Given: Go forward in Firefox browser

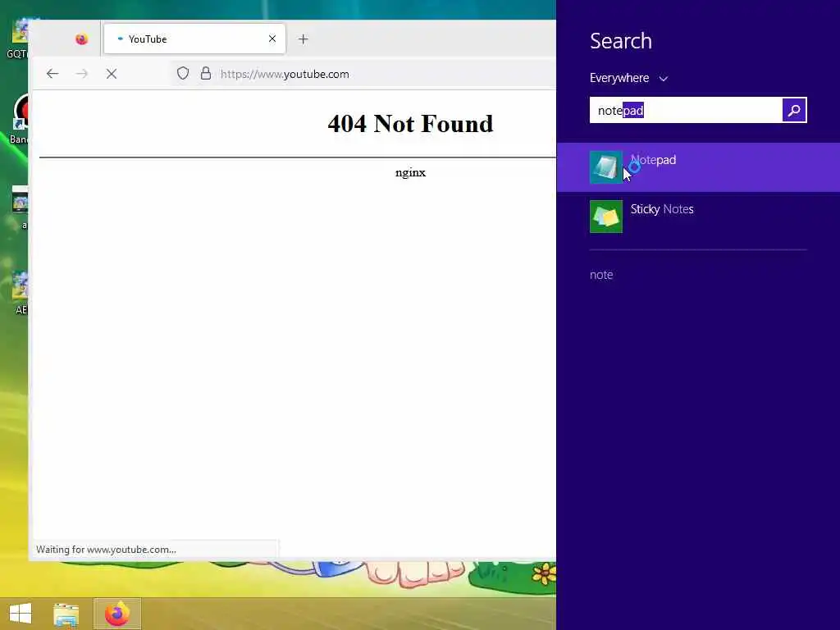Looking at the screenshot, I should [82, 74].
